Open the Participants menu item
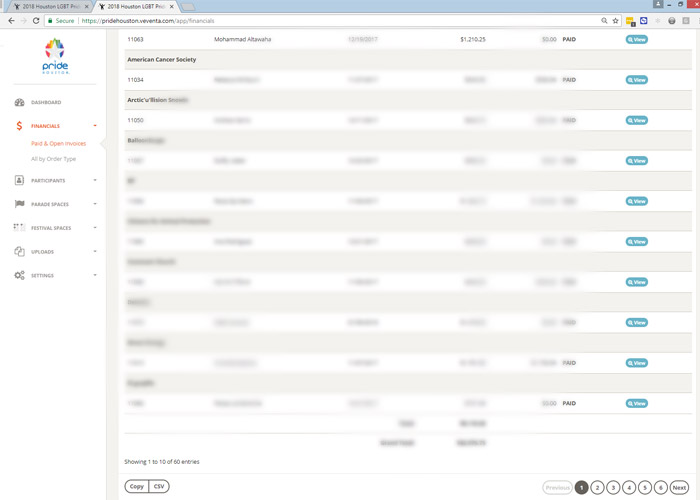Viewport: 700px width, 500px height. click(48, 180)
